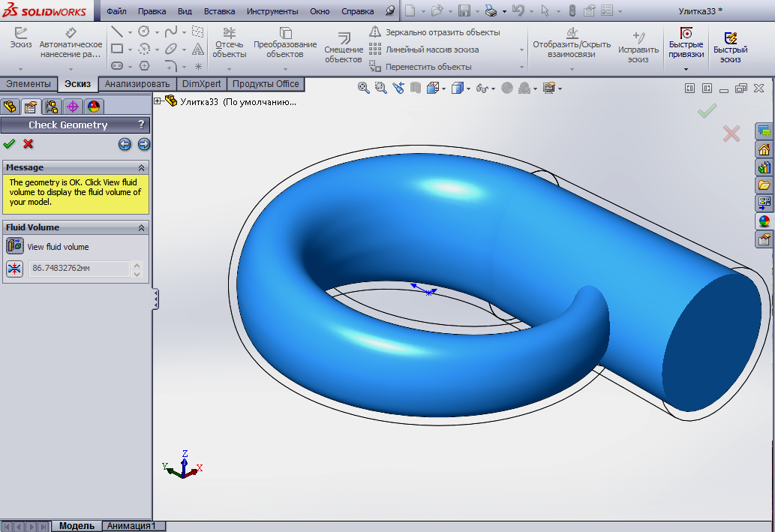Open View Orientation dropdown arrow

tap(444, 89)
